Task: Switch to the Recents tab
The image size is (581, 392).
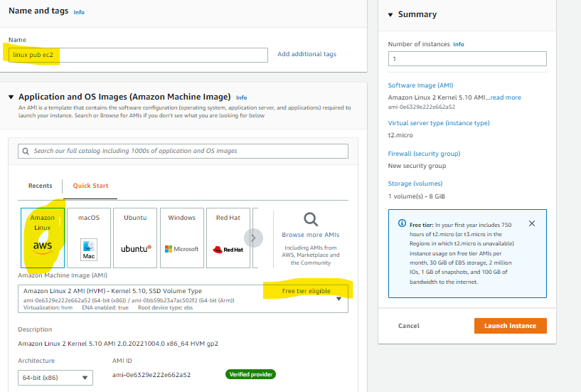Action: coord(41,186)
